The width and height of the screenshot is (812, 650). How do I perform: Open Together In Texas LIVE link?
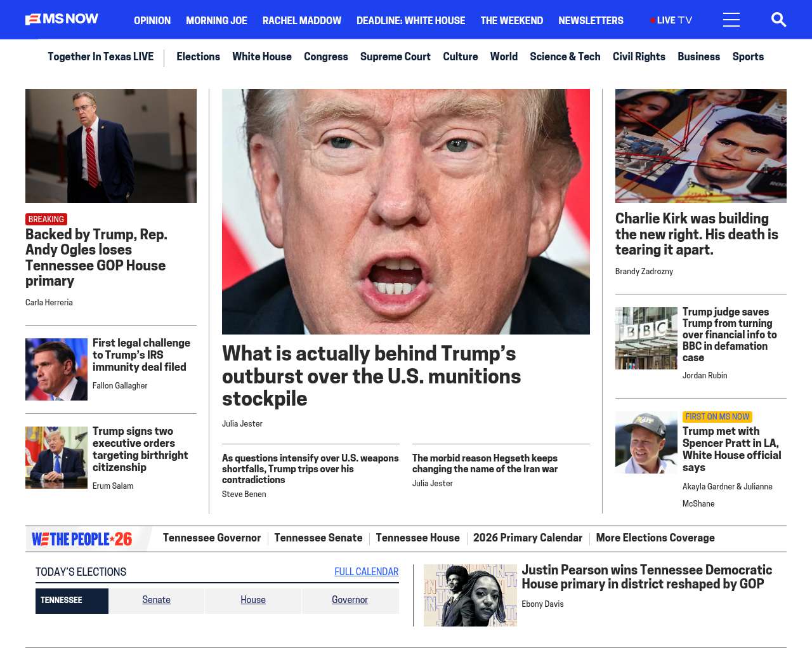(x=100, y=56)
